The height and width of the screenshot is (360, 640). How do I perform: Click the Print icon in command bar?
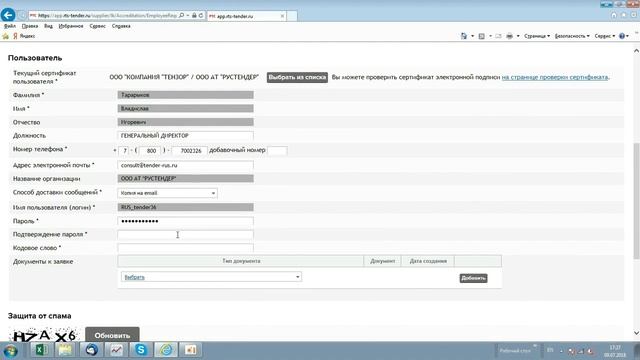(509, 36)
